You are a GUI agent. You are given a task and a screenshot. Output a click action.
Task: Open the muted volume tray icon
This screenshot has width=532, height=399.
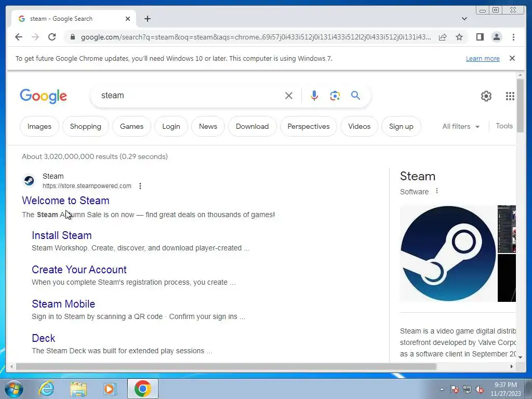pyautogui.click(x=480, y=390)
